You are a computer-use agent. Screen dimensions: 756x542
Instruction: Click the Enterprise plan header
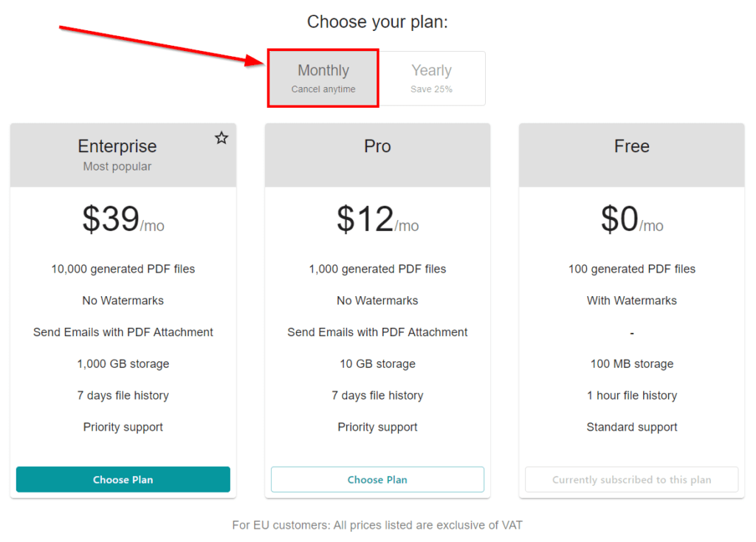point(117,147)
